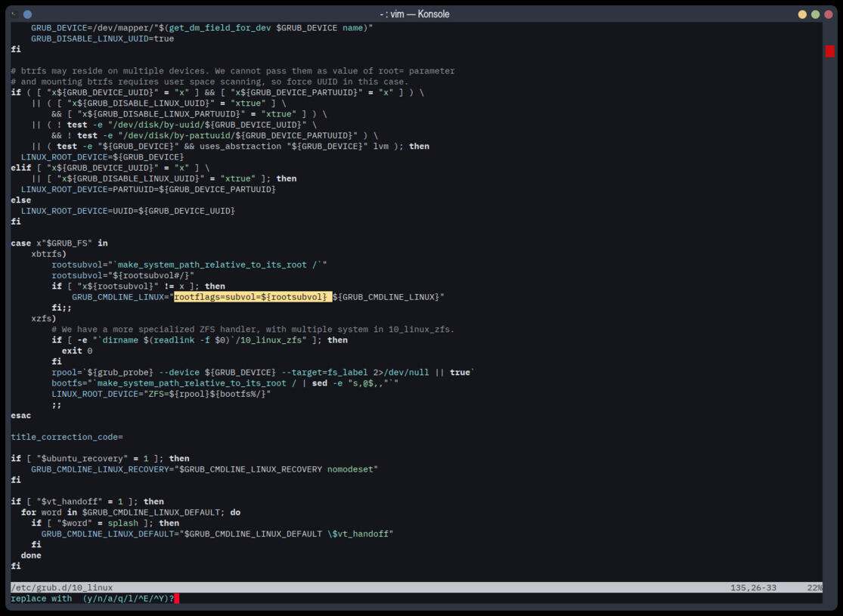Image resolution: width=843 pixels, height=616 pixels.
Task: Click the 'uses_abstraction' function call
Action: (240, 146)
